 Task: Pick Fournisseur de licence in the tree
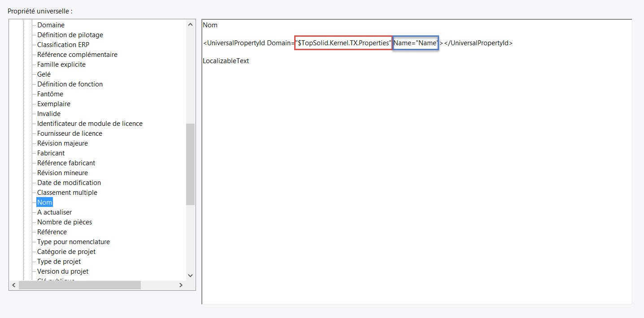(70, 133)
